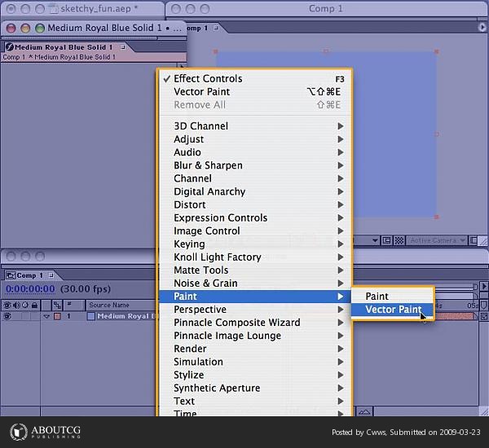Click the parent column pick-whip header icon
The image size is (489, 448).
[57, 305]
